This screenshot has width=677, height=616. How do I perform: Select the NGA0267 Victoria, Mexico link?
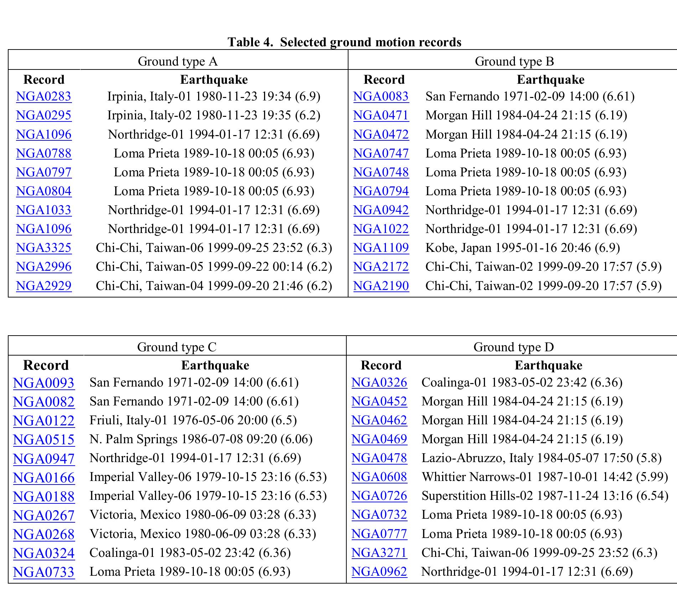pyautogui.click(x=44, y=515)
